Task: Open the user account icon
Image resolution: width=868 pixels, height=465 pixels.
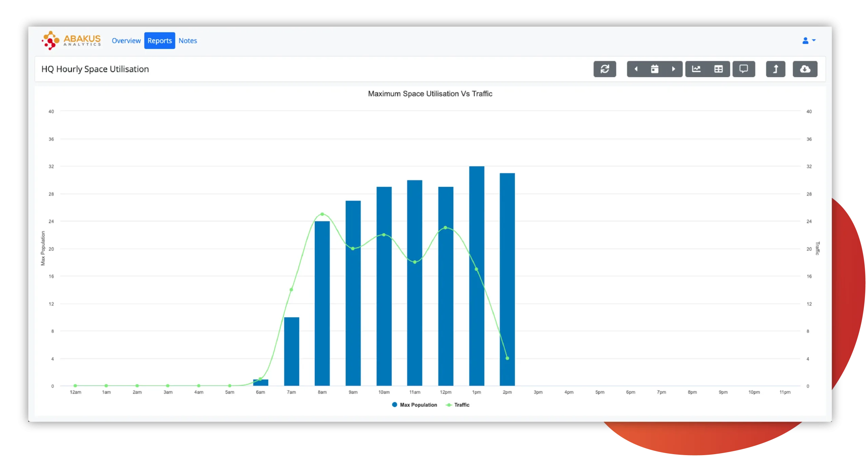Action: pyautogui.click(x=805, y=40)
